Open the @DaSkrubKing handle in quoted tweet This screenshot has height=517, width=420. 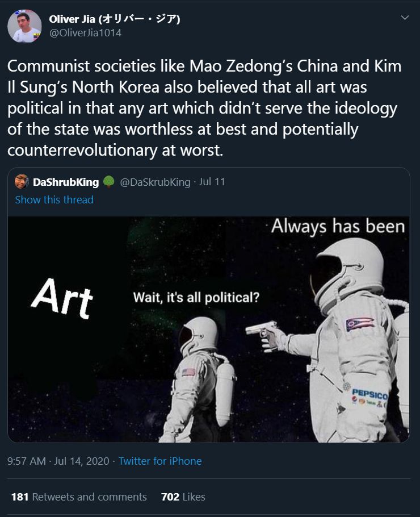click(155, 182)
